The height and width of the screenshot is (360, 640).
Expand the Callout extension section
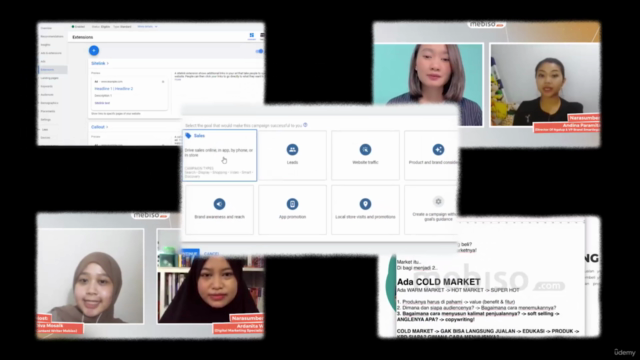tap(100, 127)
